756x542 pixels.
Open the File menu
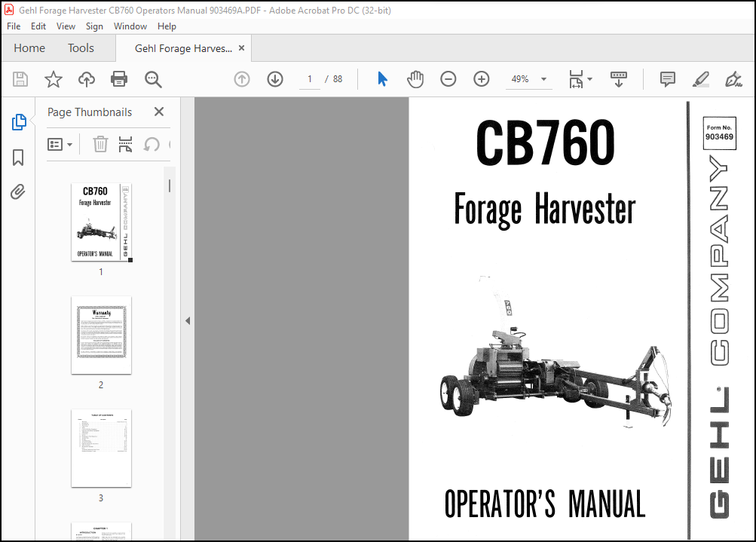click(x=14, y=26)
